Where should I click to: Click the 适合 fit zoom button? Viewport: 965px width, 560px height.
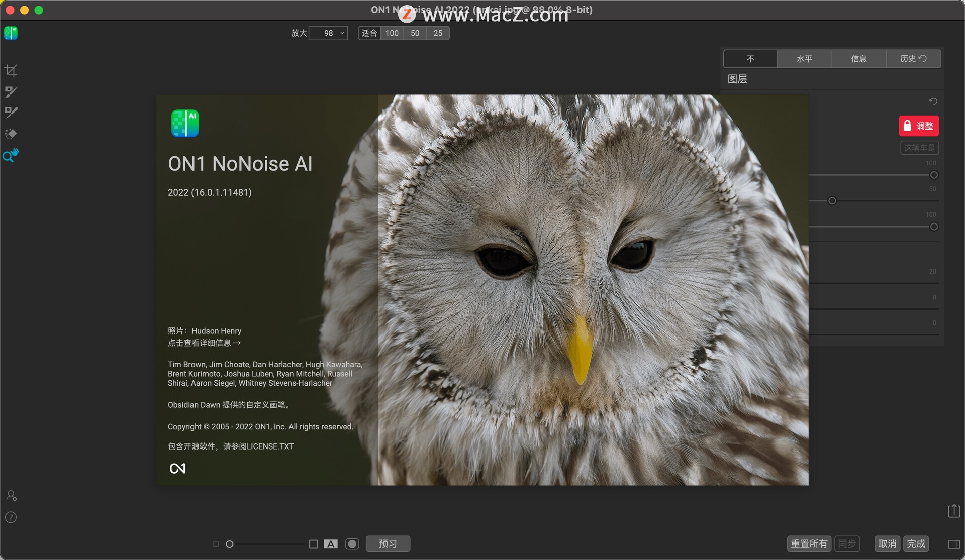coord(369,33)
